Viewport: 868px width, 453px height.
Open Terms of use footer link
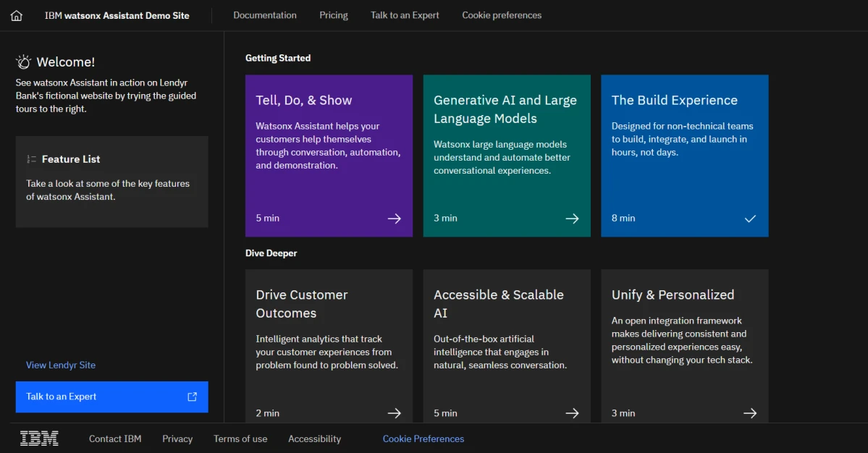pos(240,439)
